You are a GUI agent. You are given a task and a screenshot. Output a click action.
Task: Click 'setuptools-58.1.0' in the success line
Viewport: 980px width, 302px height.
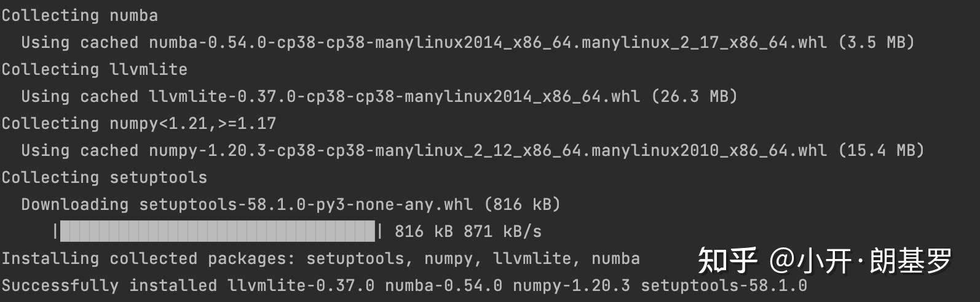[x=724, y=285]
